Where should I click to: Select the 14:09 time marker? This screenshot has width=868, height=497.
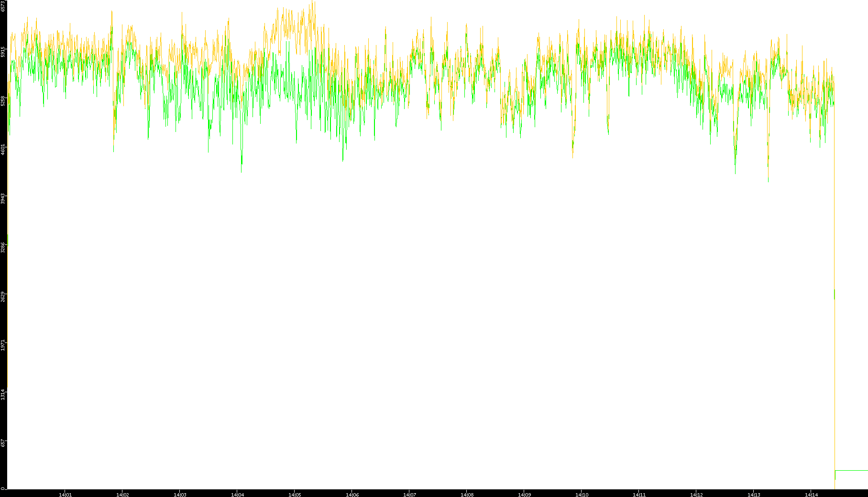tap(524, 495)
